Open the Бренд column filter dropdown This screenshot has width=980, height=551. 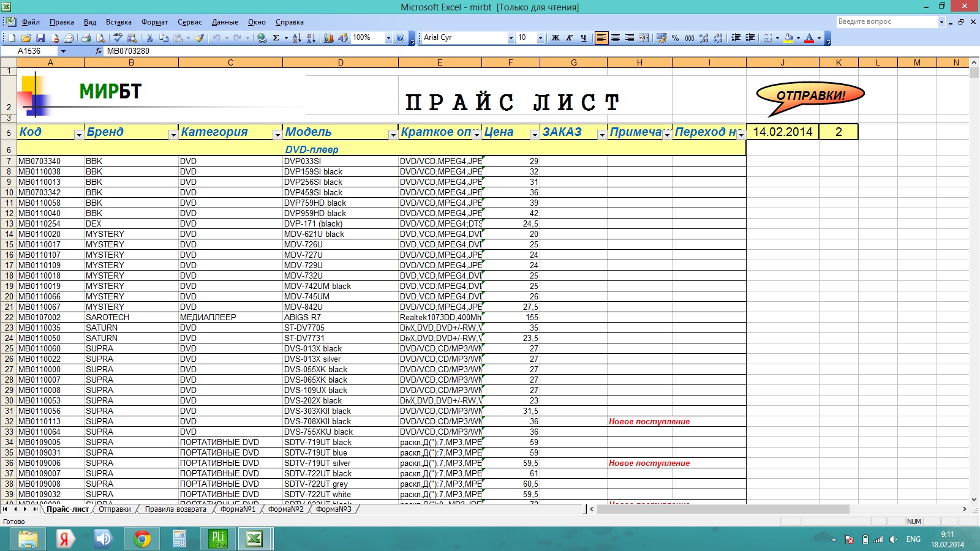(x=173, y=135)
